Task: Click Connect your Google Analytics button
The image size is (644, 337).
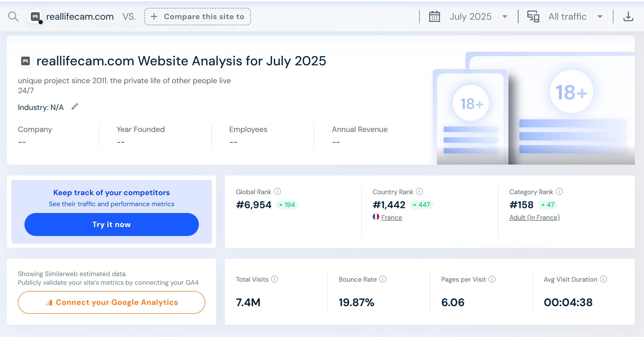Action: tap(111, 302)
